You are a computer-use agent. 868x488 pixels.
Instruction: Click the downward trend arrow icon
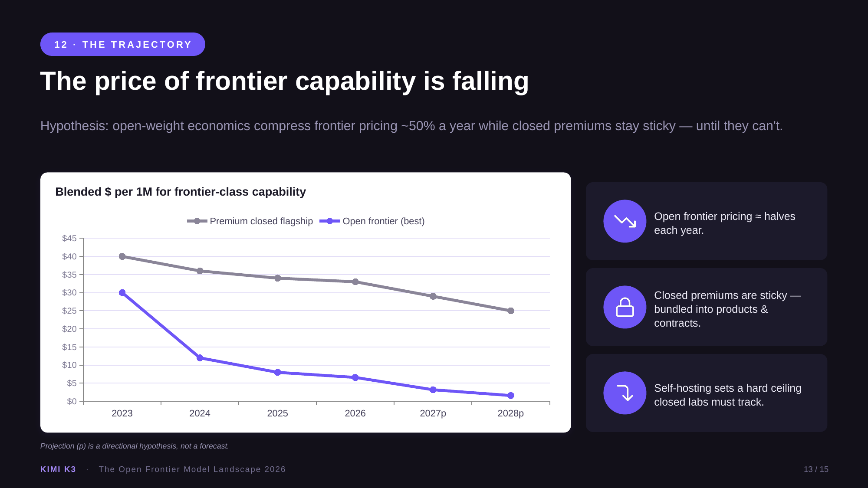[625, 221]
